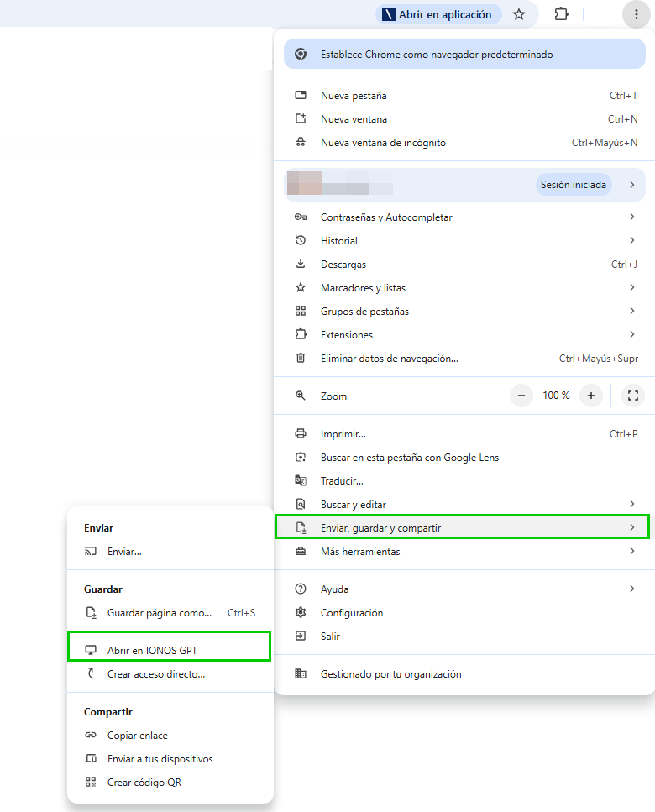The width and height of the screenshot is (655, 812).
Task: Click the translate icon beside Traducir
Action: pos(301,480)
